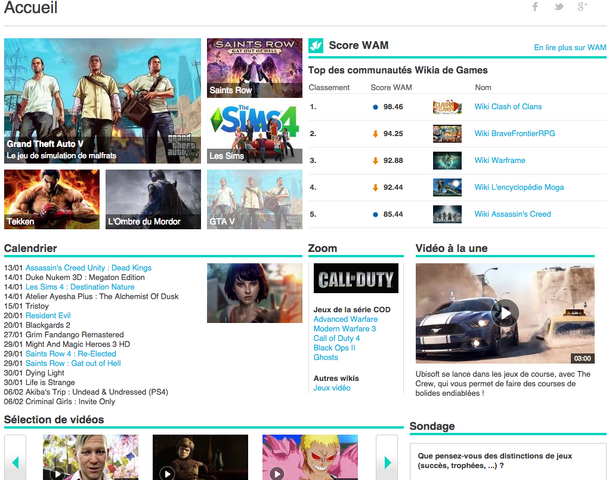Screen dimensions: 612x480
Task: Open the L'Ombre du Mordor tile
Action: point(153,199)
